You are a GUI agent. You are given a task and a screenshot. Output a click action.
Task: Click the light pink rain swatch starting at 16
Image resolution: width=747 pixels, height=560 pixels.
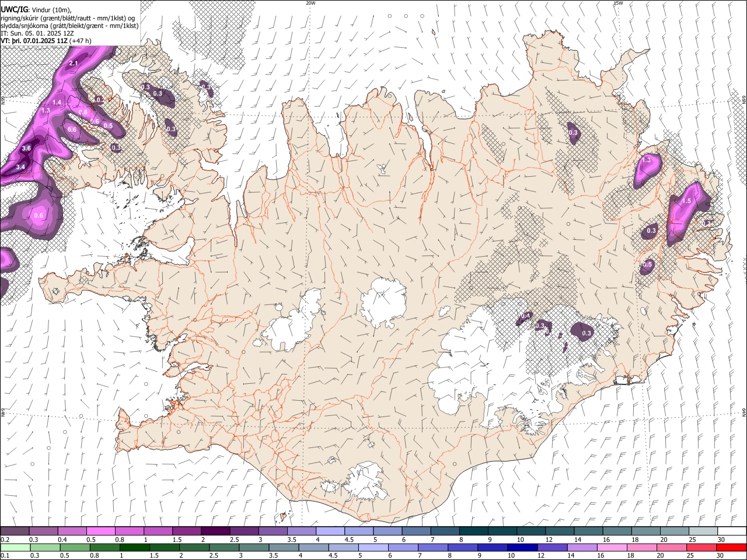pos(612,547)
